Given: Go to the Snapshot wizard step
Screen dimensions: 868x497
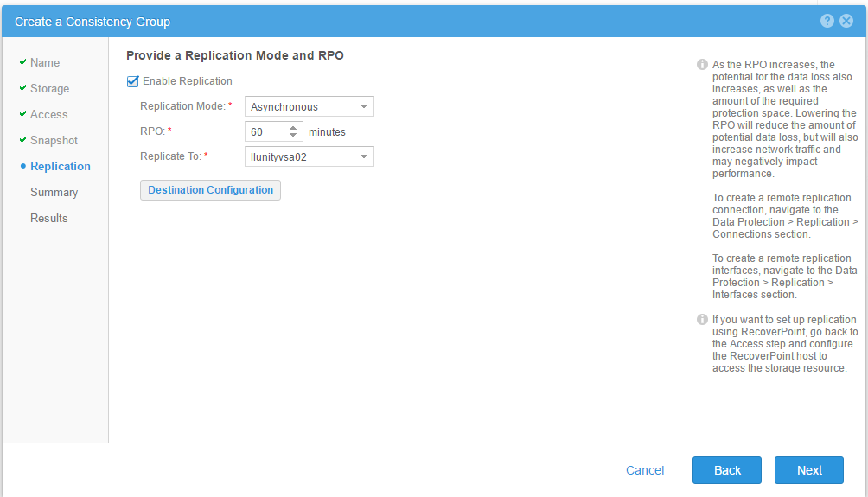Looking at the screenshot, I should 54,141.
